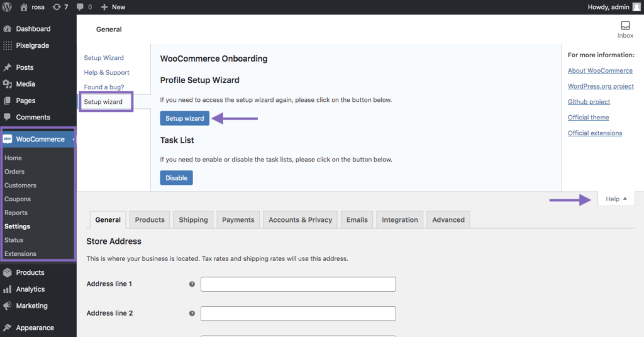Image resolution: width=644 pixels, height=337 pixels.
Task: Open the Extensions submenu item
Action: click(x=20, y=253)
